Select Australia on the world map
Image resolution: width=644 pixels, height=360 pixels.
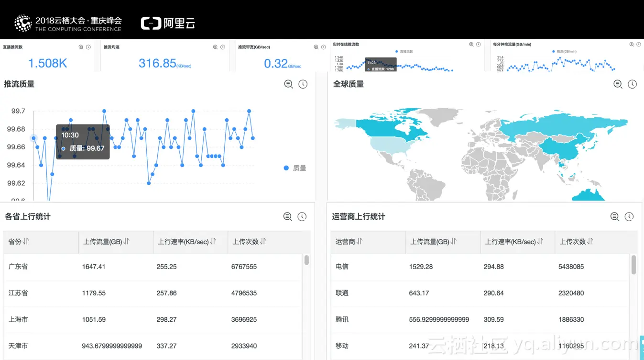tap(589, 194)
